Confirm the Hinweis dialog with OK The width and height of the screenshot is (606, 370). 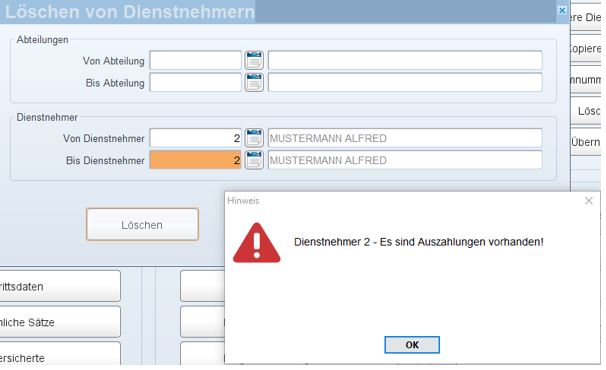point(412,344)
